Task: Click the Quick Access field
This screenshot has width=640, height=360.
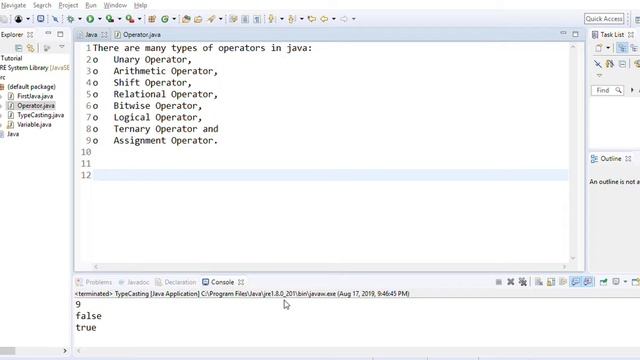Action: 604,19
